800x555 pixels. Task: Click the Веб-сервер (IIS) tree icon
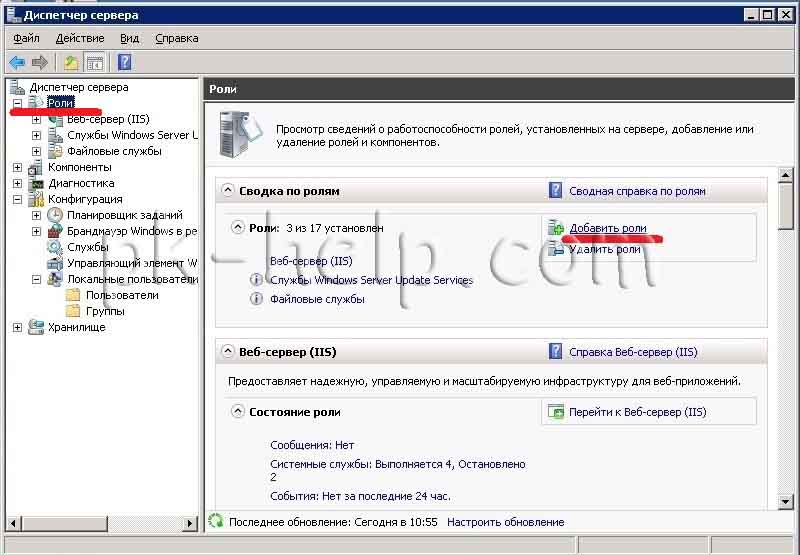point(55,119)
